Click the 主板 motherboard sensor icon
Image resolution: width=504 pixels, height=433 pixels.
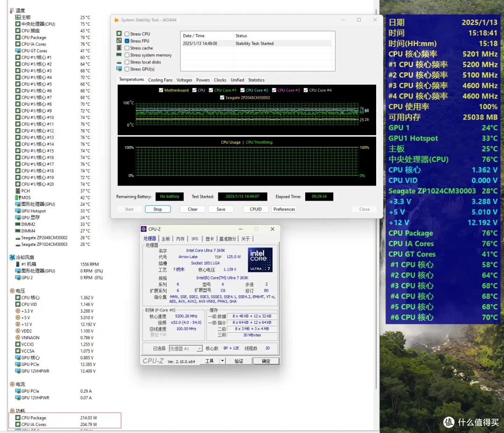[x=18, y=17]
